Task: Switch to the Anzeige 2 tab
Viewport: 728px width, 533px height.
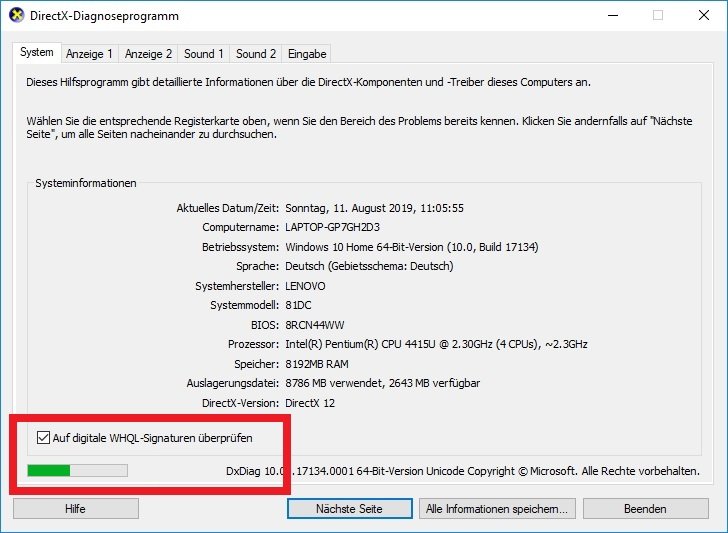Action: point(148,54)
